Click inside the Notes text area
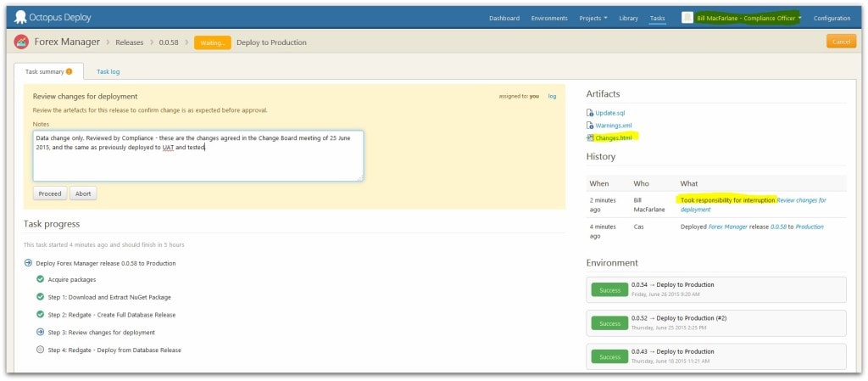 pos(198,155)
